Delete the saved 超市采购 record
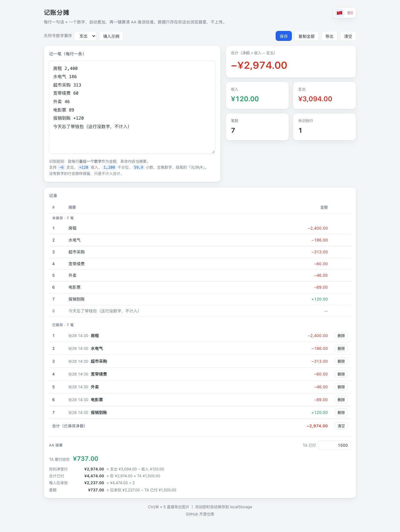The image size is (400, 532). tap(341, 361)
